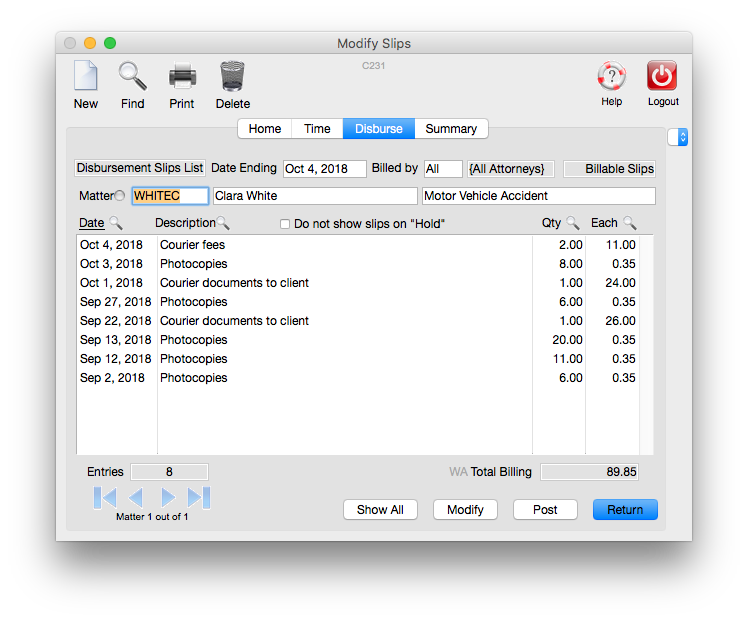748x621 pixels.
Task: Go to the last matter arrow
Action: point(199,497)
